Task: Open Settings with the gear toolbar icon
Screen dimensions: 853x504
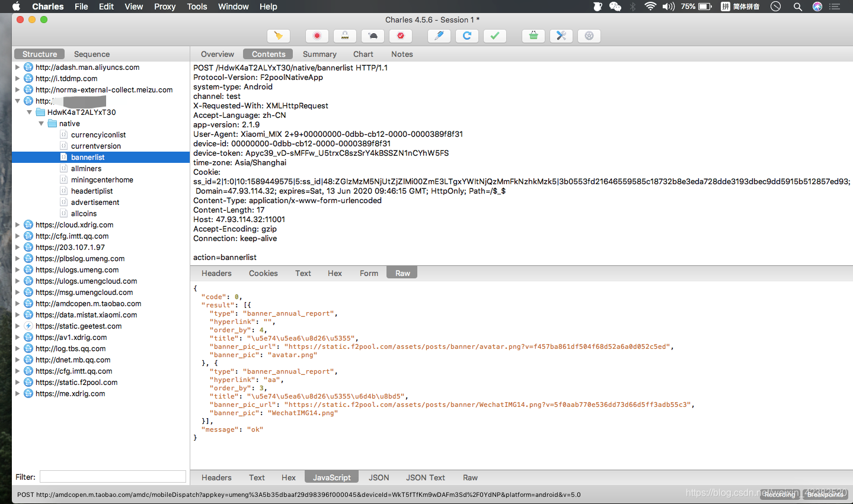Action: [589, 36]
